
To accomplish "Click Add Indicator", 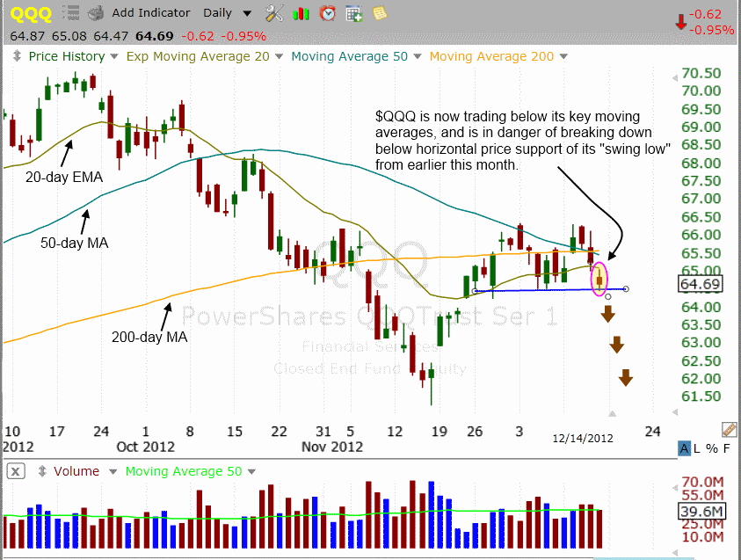I will pyautogui.click(x=151, y=13).
